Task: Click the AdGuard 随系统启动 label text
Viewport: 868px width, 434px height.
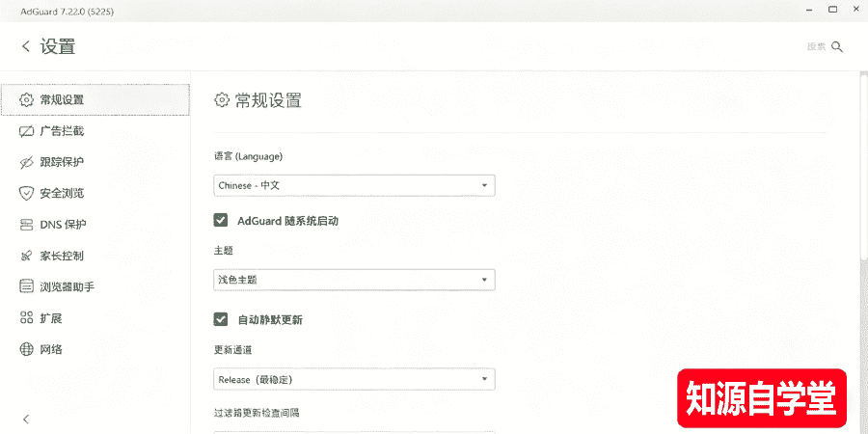Action: [287, 221]
